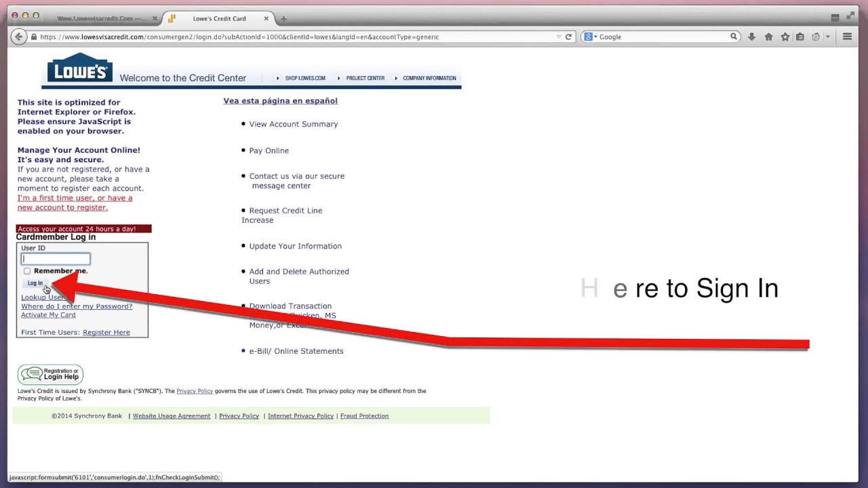Close the Www.Lowesvisacredit.Com tab
Image resolution: width=868 pixels, height=488 pixels.
click(x=155, y=18)
